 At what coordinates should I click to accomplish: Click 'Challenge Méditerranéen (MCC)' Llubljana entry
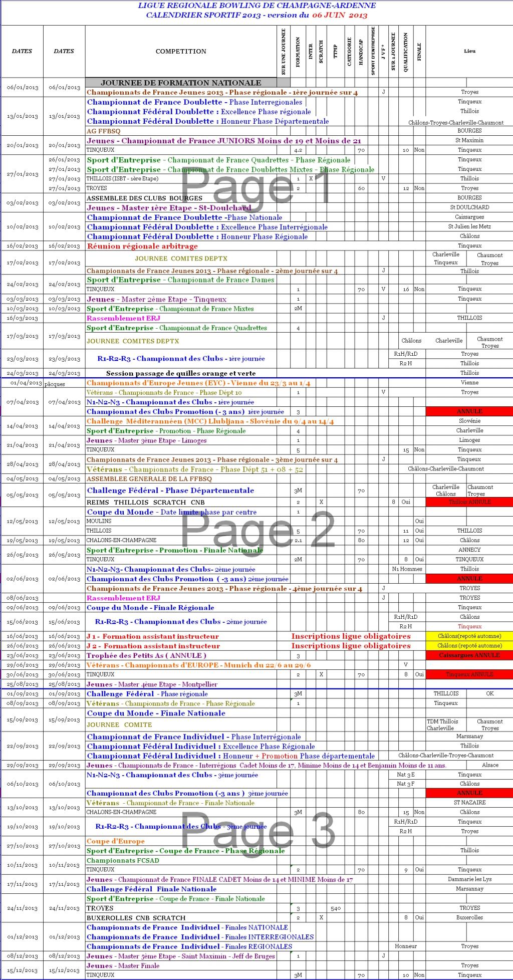(x=210, y=421)
